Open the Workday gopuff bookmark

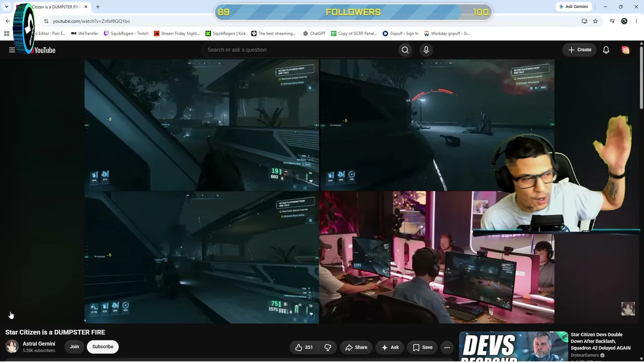point(447,34)
